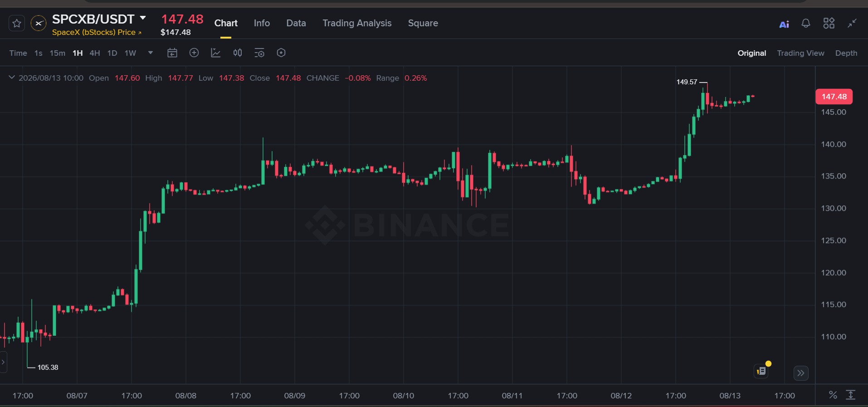Image resolution: width=868 pixels, height=407 pixels.
Task: Open the hexagon settings icon
Action: tap(281, 53)
